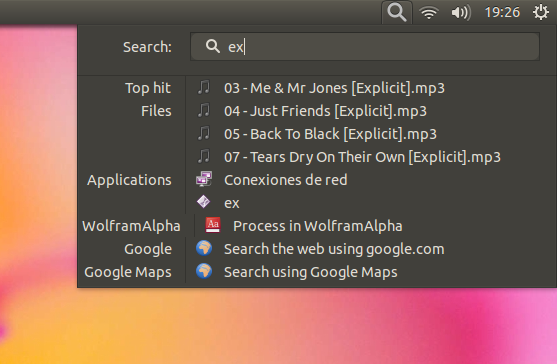This screenshot has width=557, height=364.
Task: Click the magnifier icon inside search field
Action: (213, 46)
